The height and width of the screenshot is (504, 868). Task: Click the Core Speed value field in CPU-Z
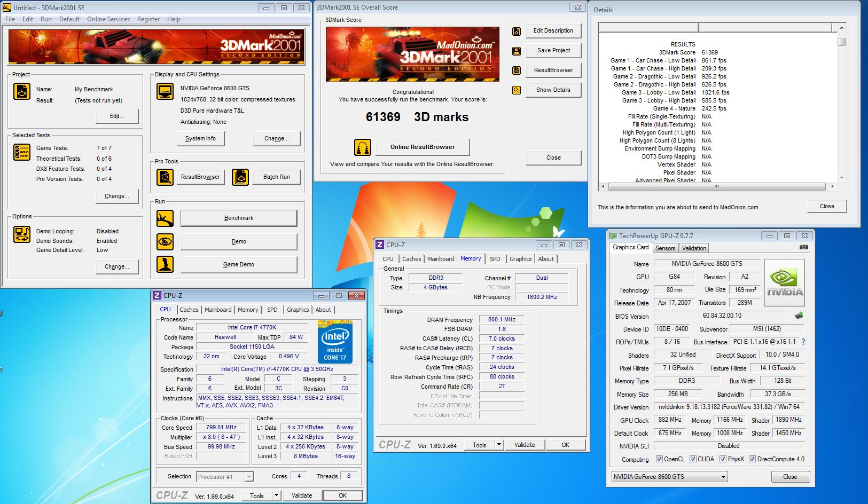click(221, 428)
